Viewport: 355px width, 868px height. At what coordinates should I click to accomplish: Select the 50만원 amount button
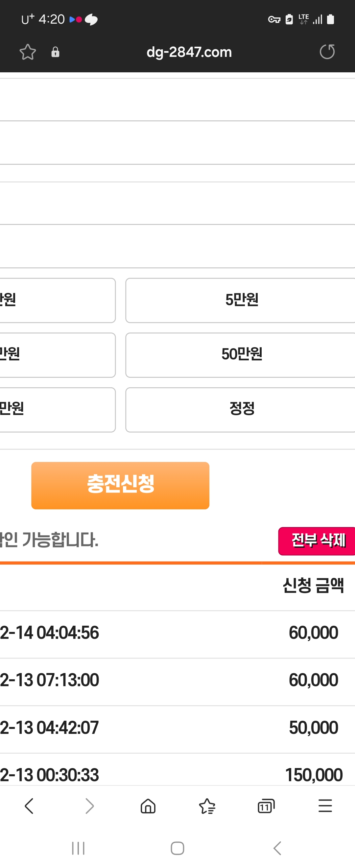[x=241, y=355]
